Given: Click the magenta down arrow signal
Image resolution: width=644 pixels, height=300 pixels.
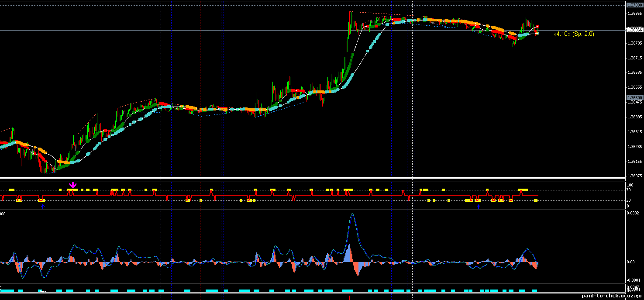Looking at the screenshot, I should click(73, 185).
